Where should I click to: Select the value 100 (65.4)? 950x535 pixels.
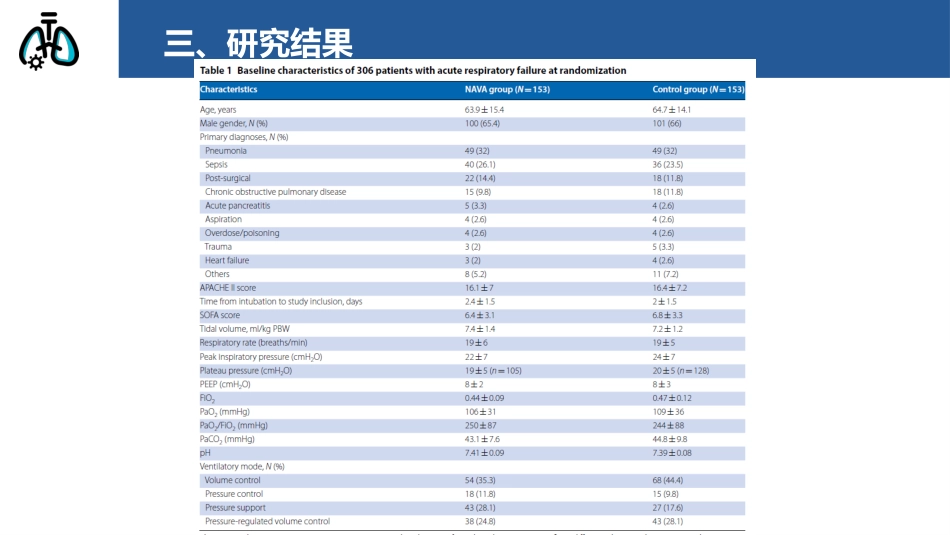pos(482,123)
